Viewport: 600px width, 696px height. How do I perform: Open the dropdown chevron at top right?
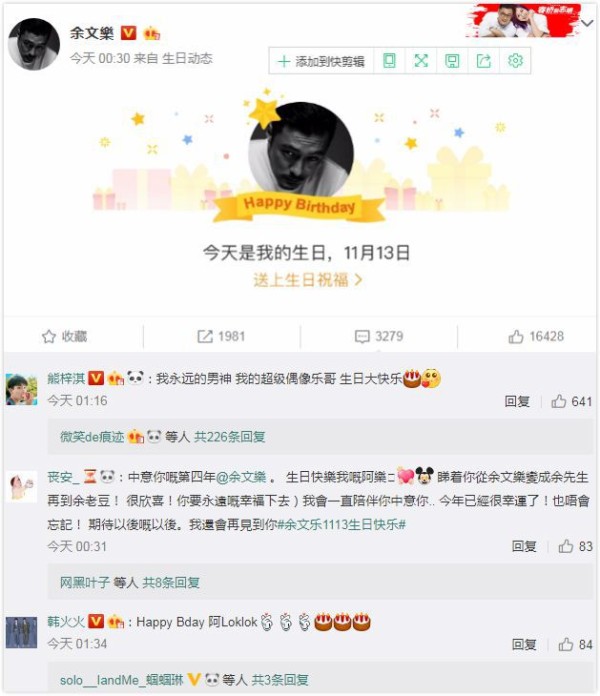coord(587,23)
